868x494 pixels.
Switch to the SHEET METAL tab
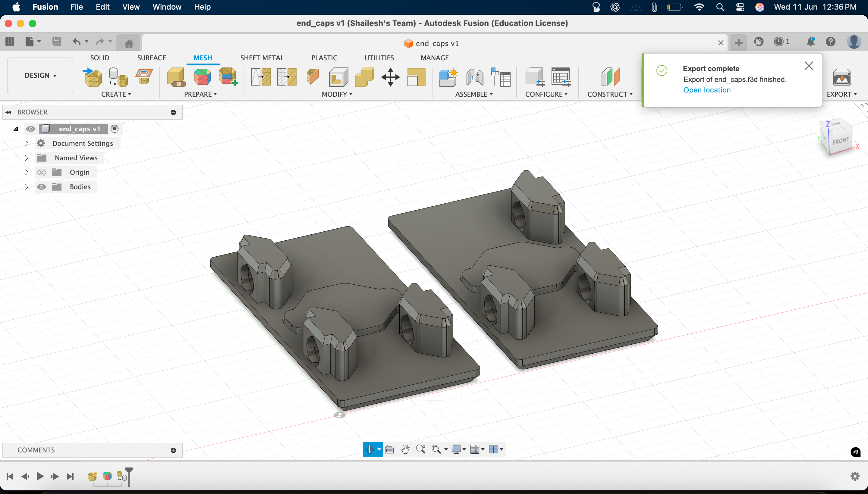point(262,58)
